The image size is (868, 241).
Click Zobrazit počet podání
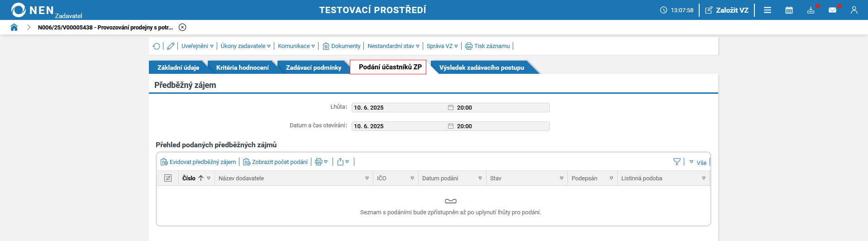click(x=276, y=162)
